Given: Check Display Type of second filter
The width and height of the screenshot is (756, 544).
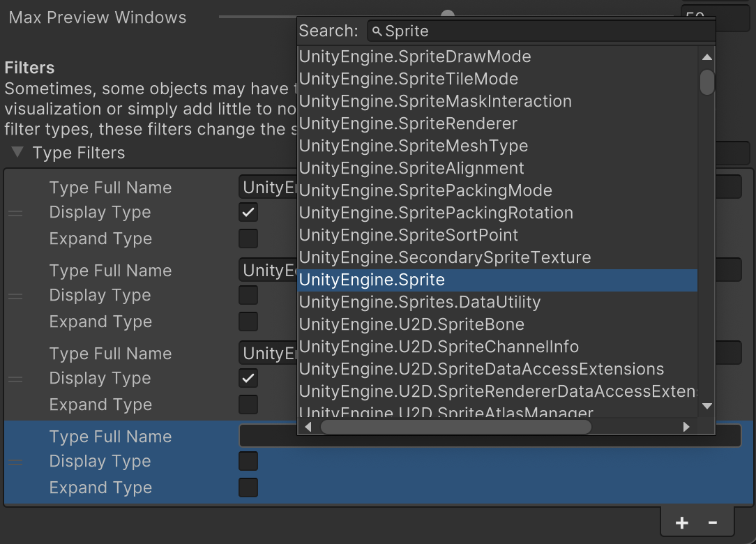Looking at the screenshot, I should coord(248,295).
